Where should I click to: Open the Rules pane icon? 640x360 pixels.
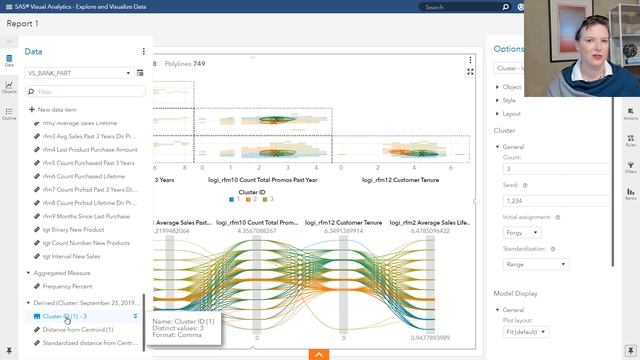coord(631,141)
